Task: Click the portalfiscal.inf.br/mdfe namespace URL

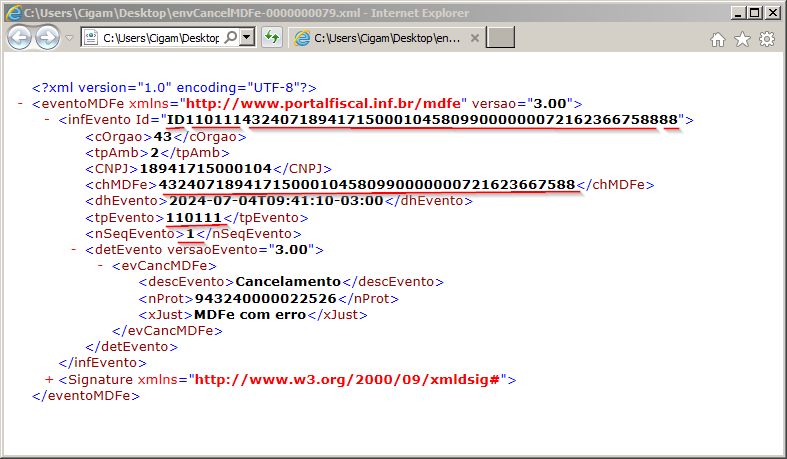Action: [323, 103]
